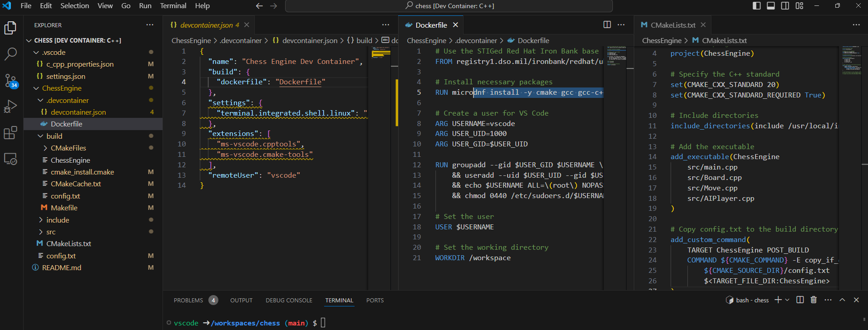Open the Remote Explorer view
This screenshot has width=868, height=330.
pos(10,159)
